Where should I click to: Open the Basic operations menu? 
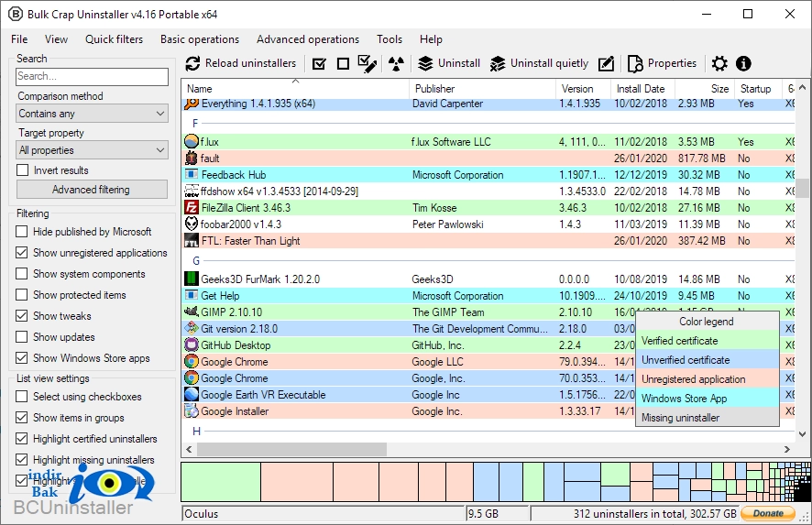(200, 39)
